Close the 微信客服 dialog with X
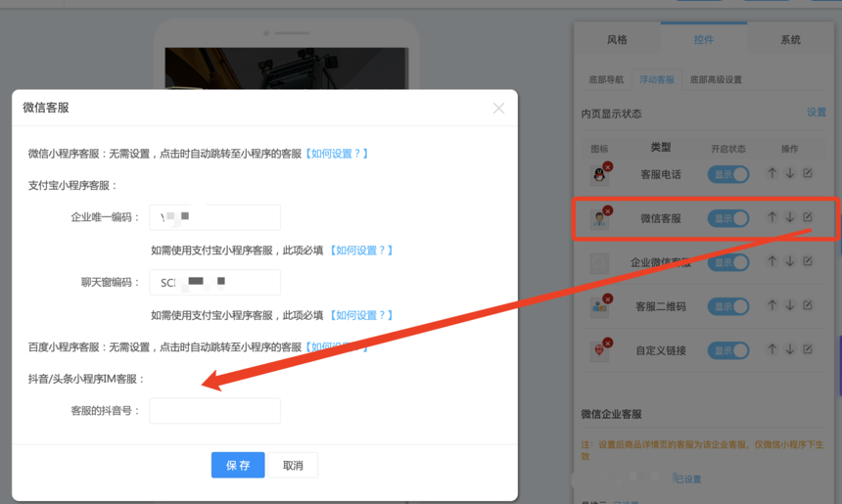 [x=498, y=109]
